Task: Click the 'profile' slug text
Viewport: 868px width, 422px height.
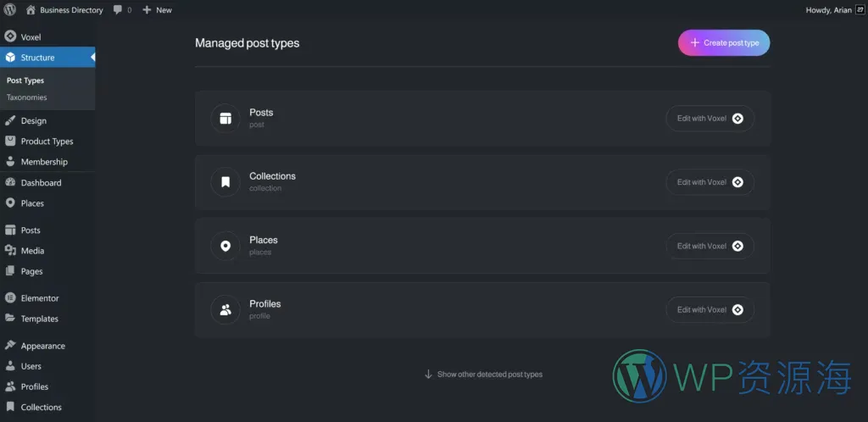Action: (x=259, y=316)
